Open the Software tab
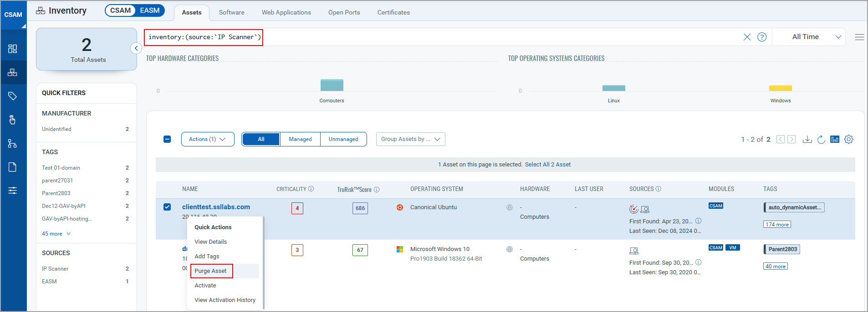 point(231,12)
